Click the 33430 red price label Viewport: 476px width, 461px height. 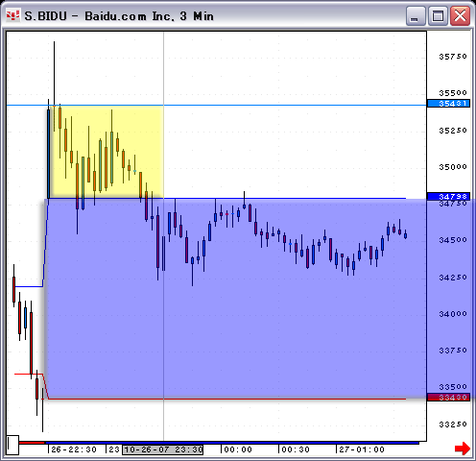pos(448,398)
